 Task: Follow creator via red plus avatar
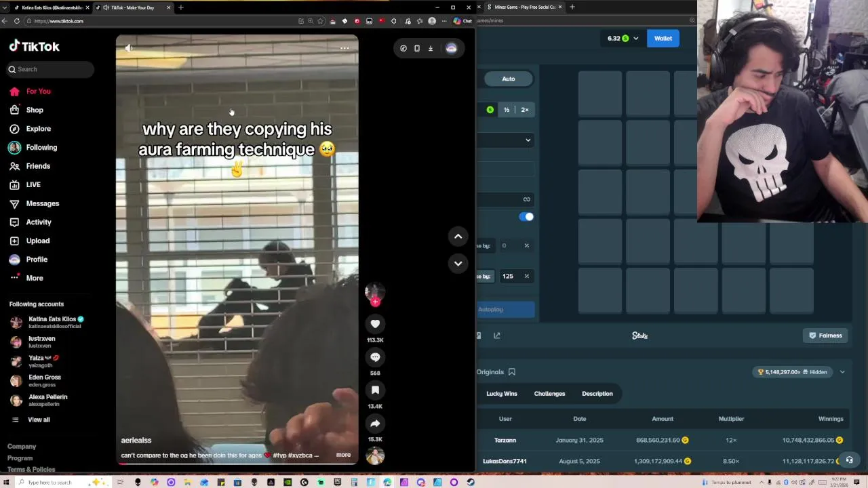click(375, 302)
